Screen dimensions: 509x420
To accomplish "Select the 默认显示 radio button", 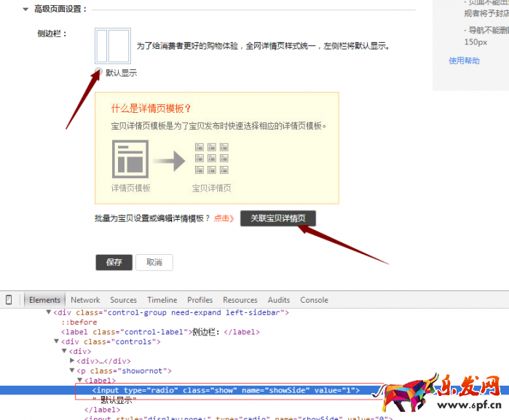I will point(99,72).
